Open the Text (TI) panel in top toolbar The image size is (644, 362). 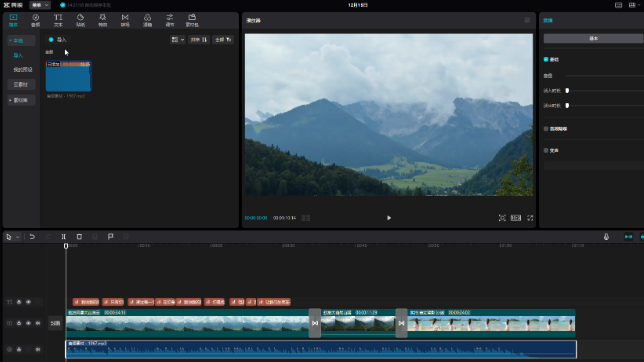[58, 20]
